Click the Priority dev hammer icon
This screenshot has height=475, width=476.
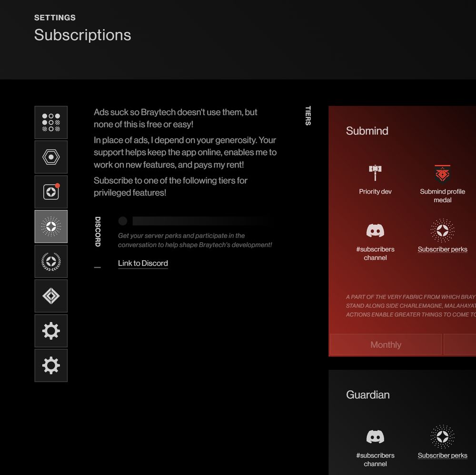pyautogui.click(x=375, y=173)
